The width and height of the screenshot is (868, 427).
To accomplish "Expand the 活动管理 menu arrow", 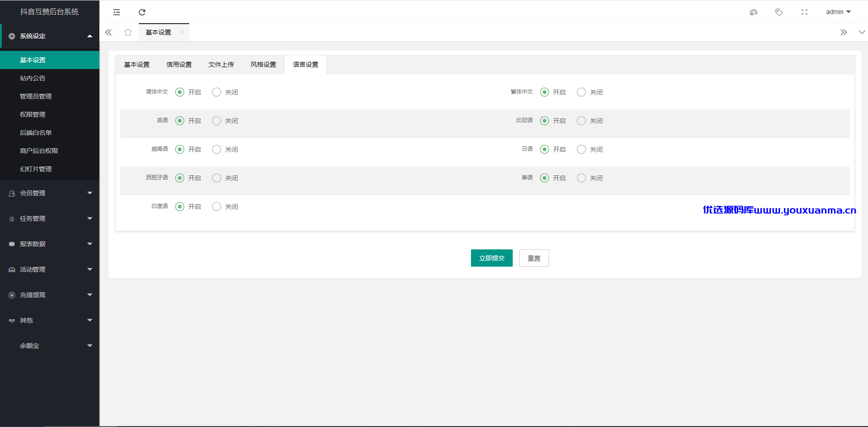I will point(90,269).
